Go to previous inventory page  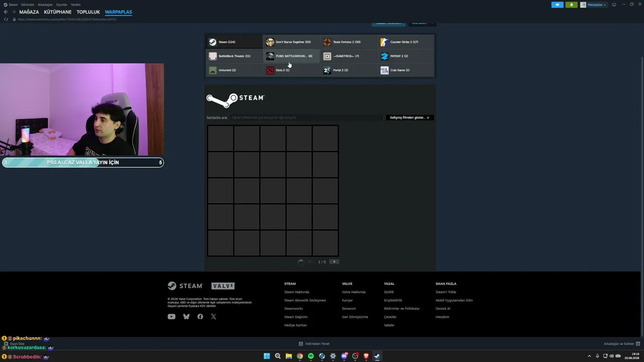pos(310,261)
